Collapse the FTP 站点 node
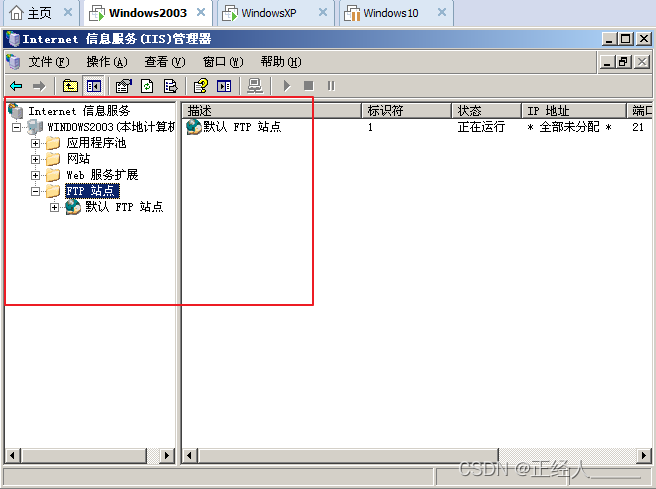This screenshot has height=489, width=656. click(x=36, y=192)
